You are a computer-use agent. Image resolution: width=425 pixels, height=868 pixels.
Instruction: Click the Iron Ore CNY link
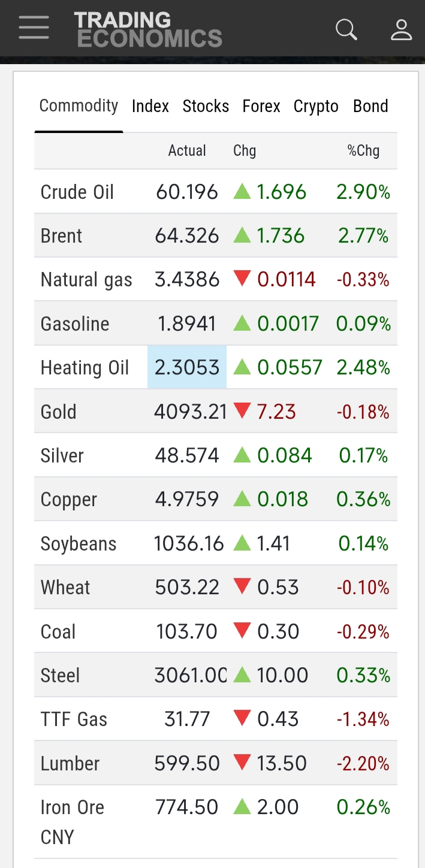(72, 821)
